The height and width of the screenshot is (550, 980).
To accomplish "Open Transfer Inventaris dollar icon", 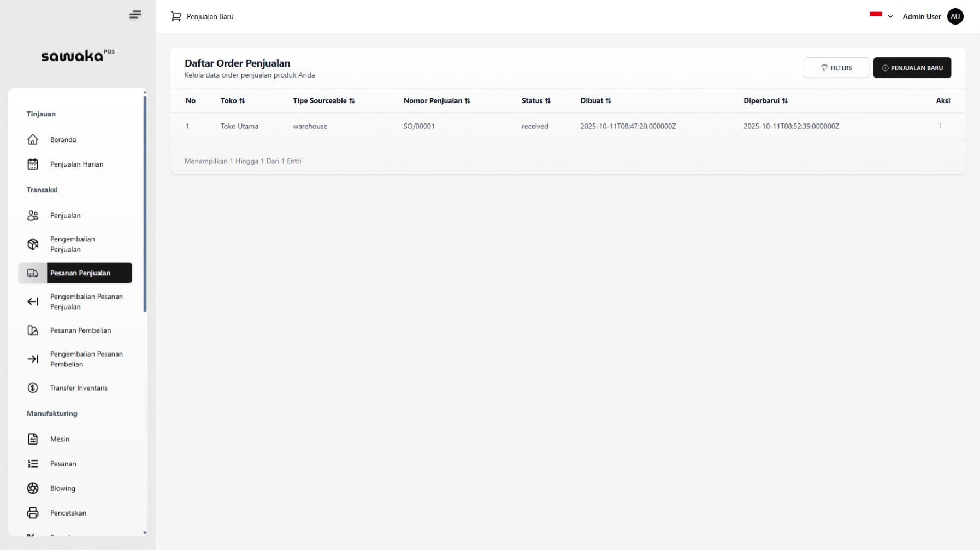I will point(33,388).
